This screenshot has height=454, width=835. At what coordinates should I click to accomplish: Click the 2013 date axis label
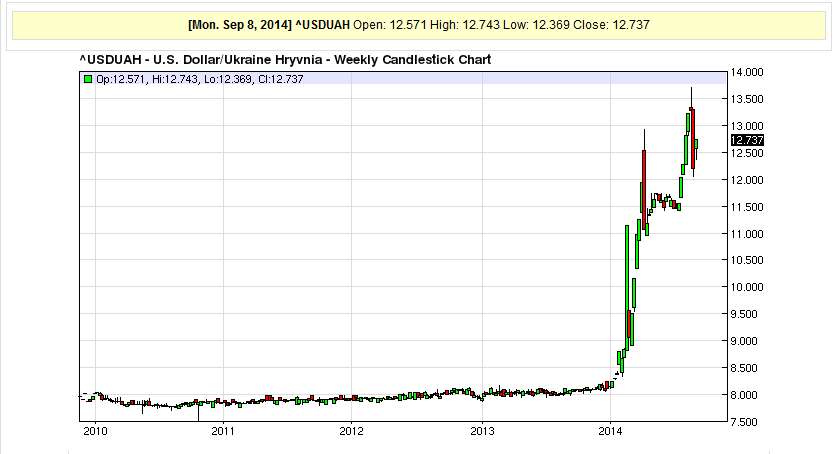pos(482,432)
